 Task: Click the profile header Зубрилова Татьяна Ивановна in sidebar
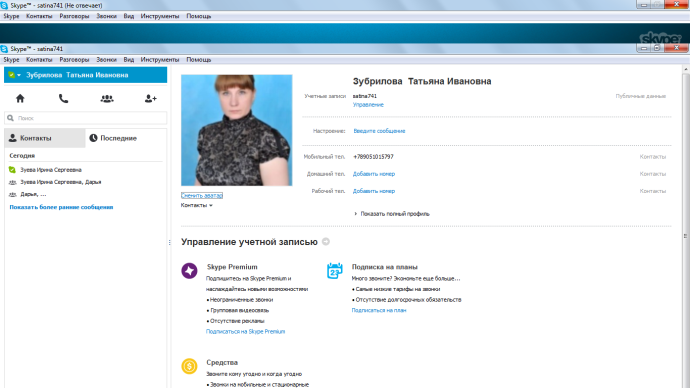[x=86, y=75]
